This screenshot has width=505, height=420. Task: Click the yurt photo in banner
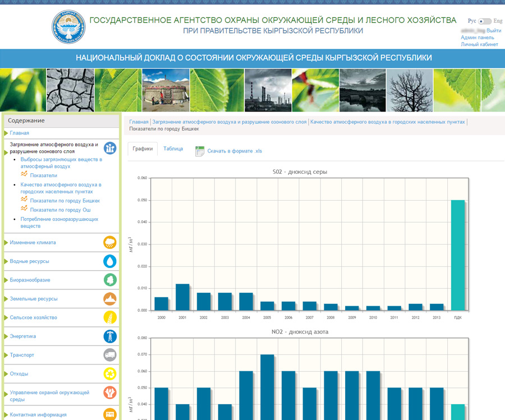click(x=166, y=90)
